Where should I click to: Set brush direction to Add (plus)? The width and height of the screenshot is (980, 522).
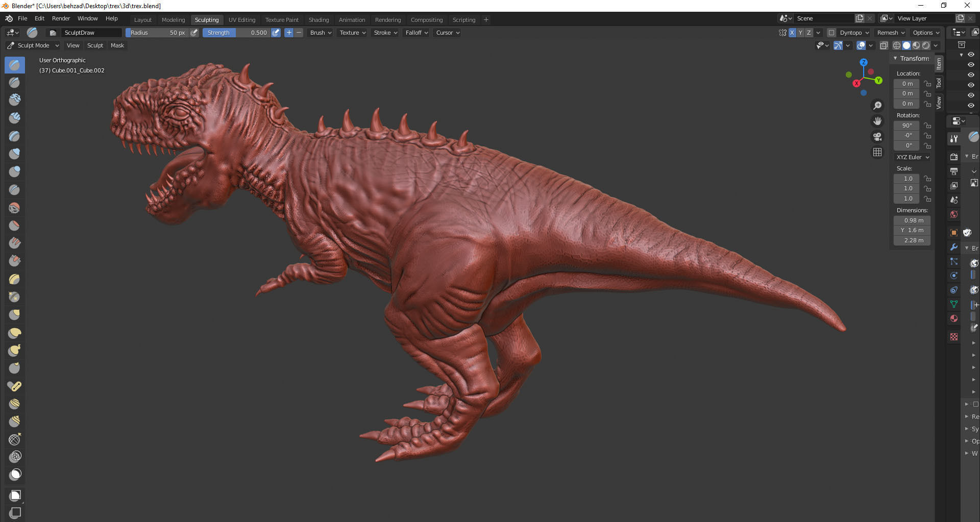(x=289, y=33)
